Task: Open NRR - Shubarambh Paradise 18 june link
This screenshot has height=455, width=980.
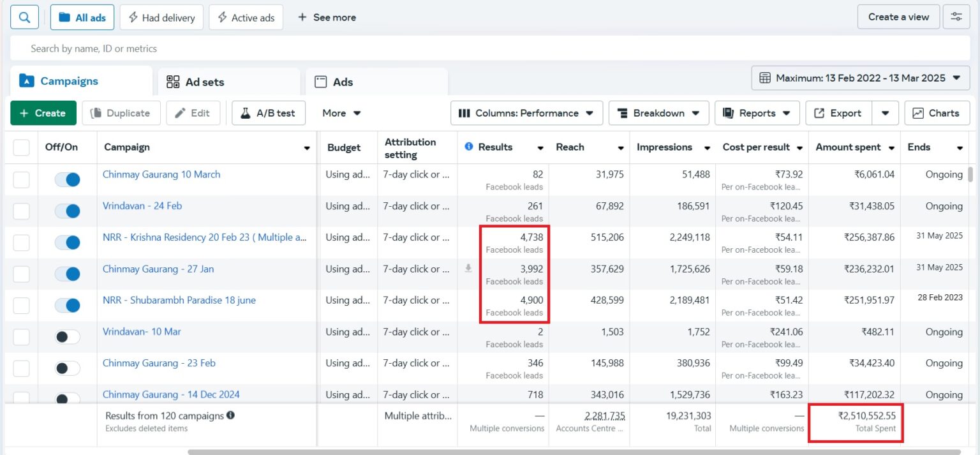Action: pyautogui.click(x=179, y=300)
